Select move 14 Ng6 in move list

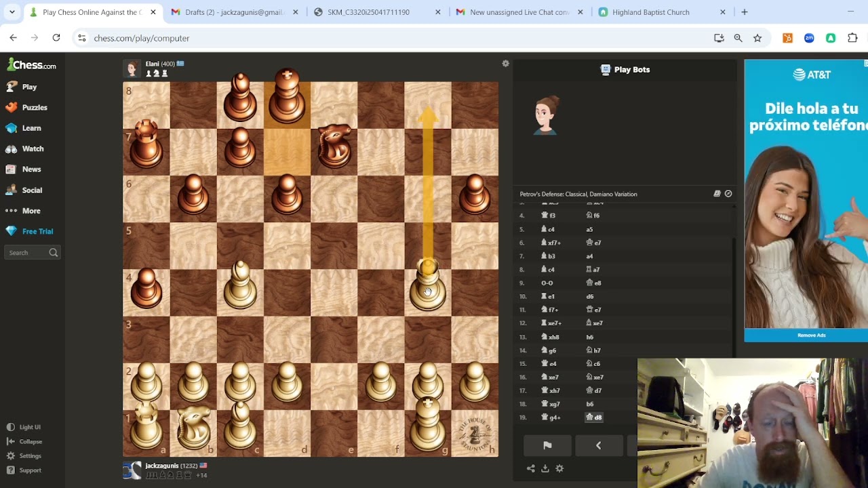click(549, 350)
